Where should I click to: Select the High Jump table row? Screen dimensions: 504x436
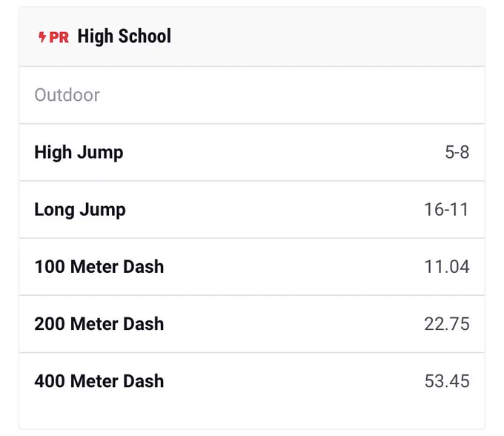252,153
